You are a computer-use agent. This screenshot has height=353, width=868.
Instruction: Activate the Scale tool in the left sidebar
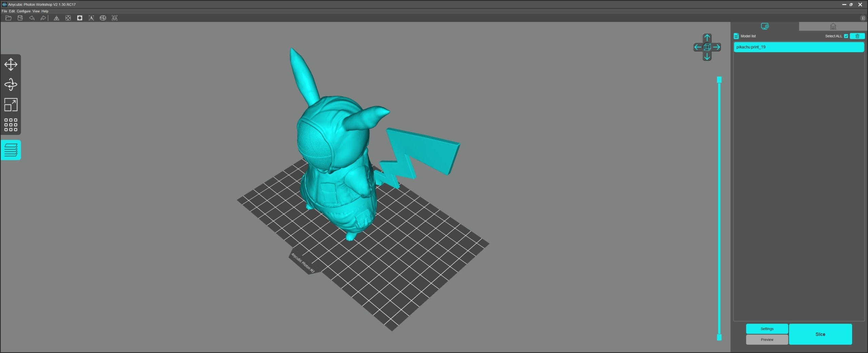click(11, 105)
